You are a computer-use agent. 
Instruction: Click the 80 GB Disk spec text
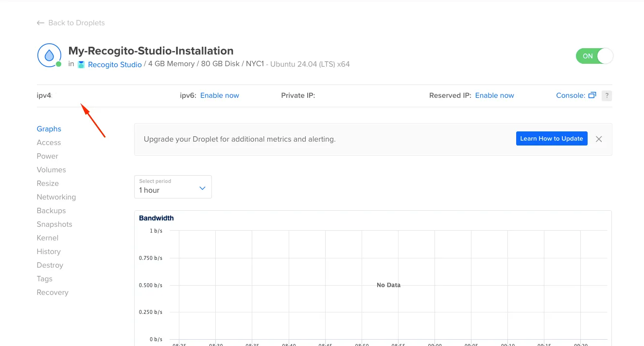(220, 64)
